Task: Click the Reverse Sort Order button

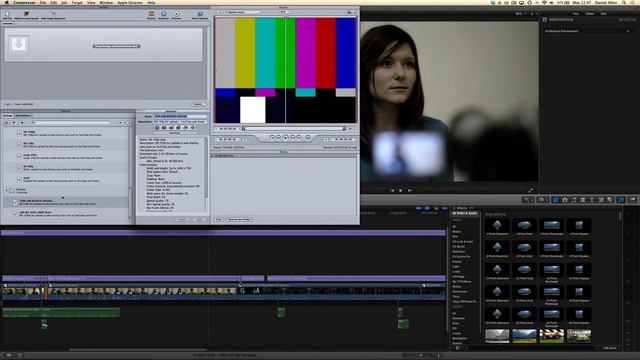Action: coord(239,220)
